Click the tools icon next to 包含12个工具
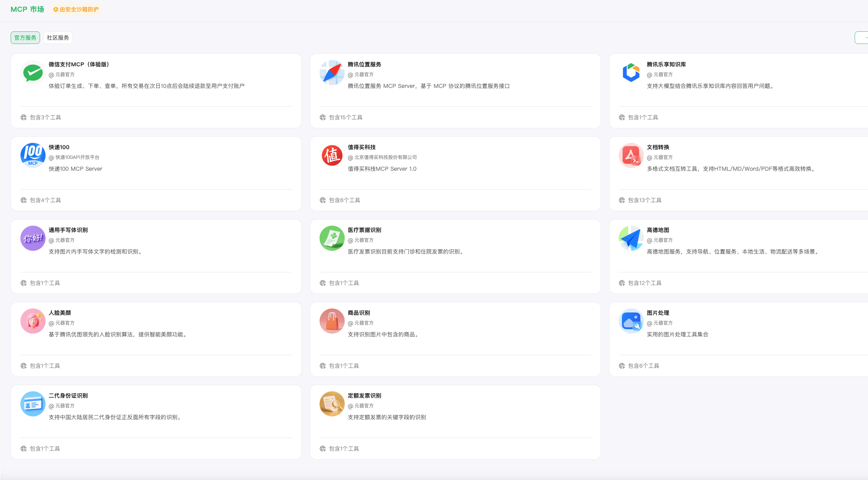 pos(622,283)
